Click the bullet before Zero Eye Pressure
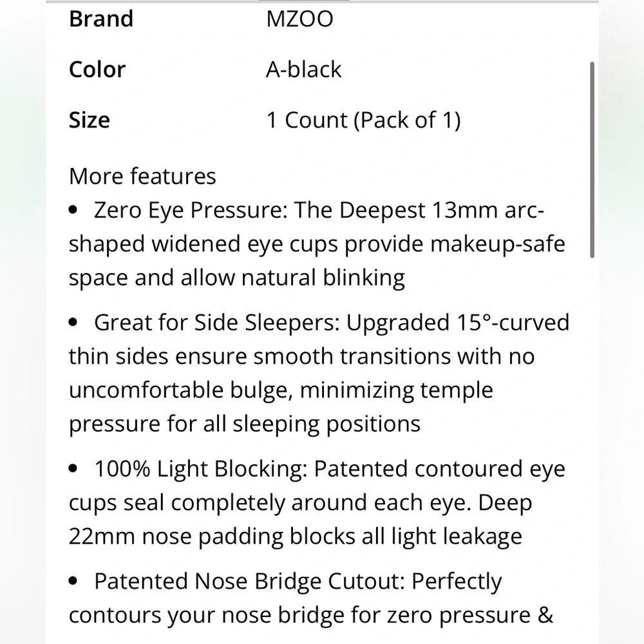Viewport: 644px width, 644px height. click(73, 210)
